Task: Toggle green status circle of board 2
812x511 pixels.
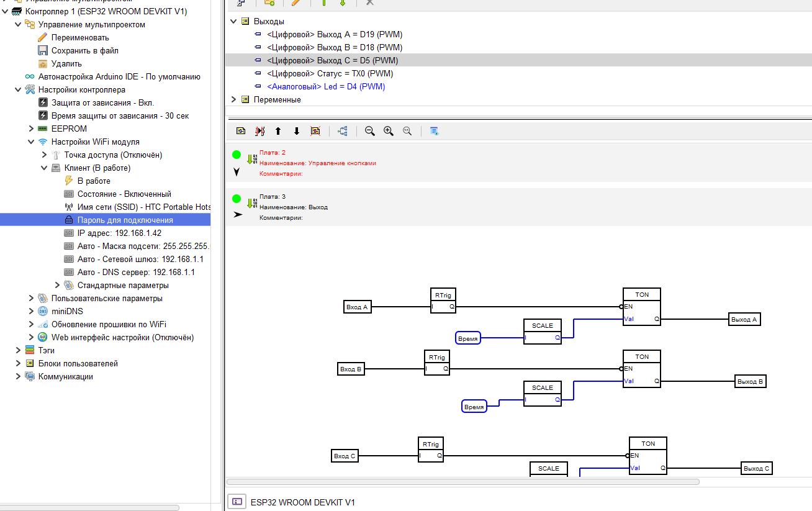Action: tap(237, 155)
